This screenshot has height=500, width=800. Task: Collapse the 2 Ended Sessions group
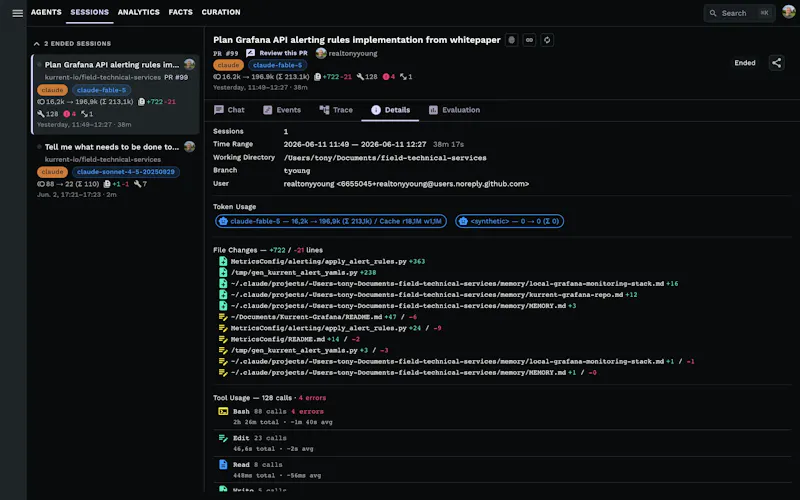(x=37, y=44)
